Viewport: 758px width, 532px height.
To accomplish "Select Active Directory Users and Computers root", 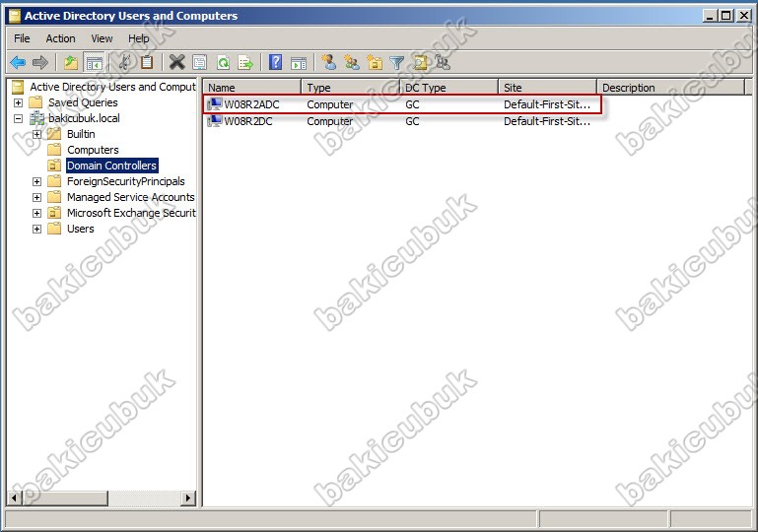I will [112, 87].
